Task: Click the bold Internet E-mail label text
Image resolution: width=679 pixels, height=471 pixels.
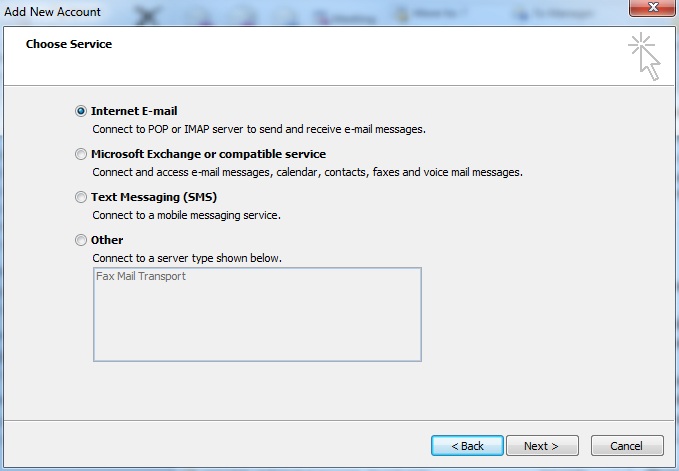Action: pyautogui.click(x=134, y=111)
